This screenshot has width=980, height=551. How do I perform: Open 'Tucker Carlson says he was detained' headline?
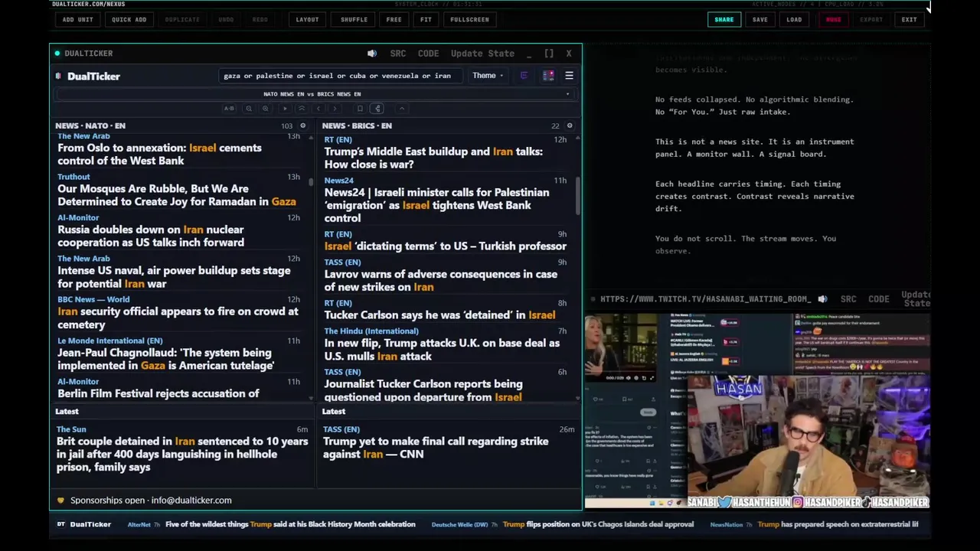(439, 315)
